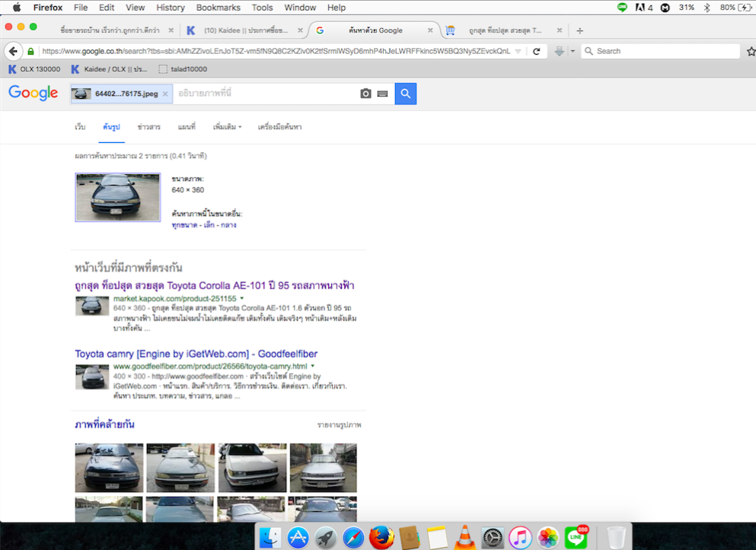The height and width of the screenshot is (550, 756).
Task: Open the Firefox menu in menu bar
Action: [48, 8]
